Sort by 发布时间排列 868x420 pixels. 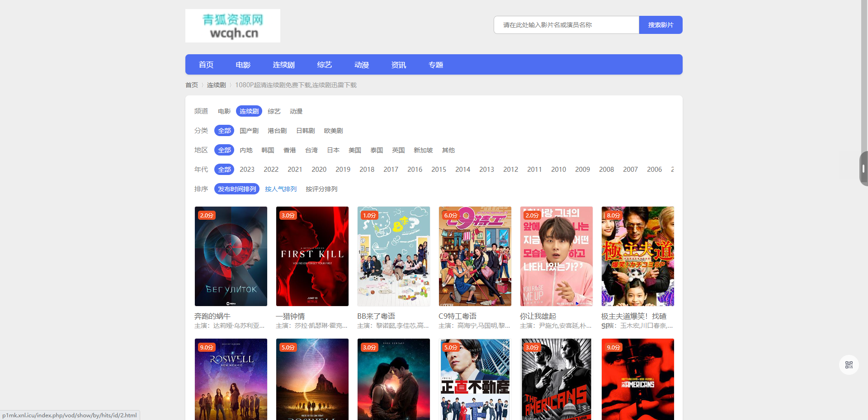tap(237, 189)
